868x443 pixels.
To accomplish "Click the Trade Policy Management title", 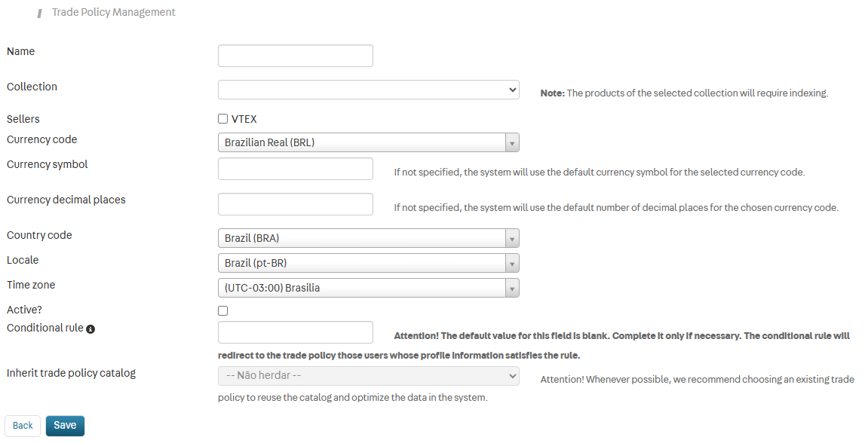I will click(x=113, y=12).
